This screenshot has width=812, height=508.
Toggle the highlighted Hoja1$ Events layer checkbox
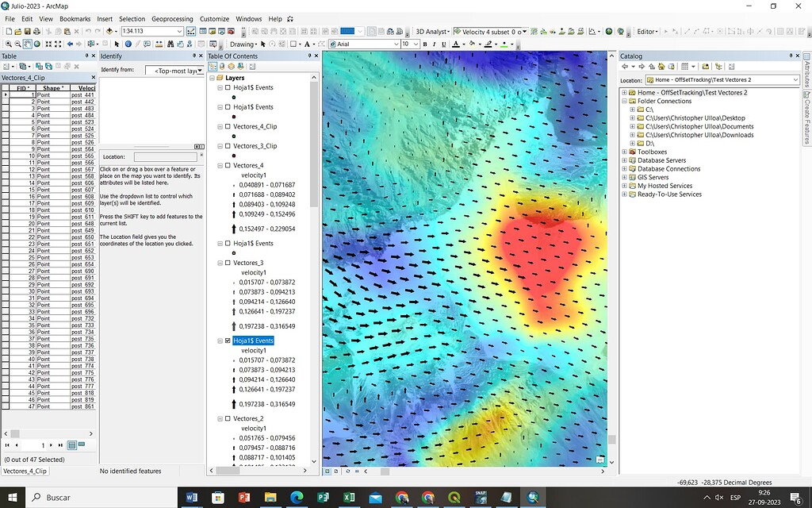click(x=228, y=340)
